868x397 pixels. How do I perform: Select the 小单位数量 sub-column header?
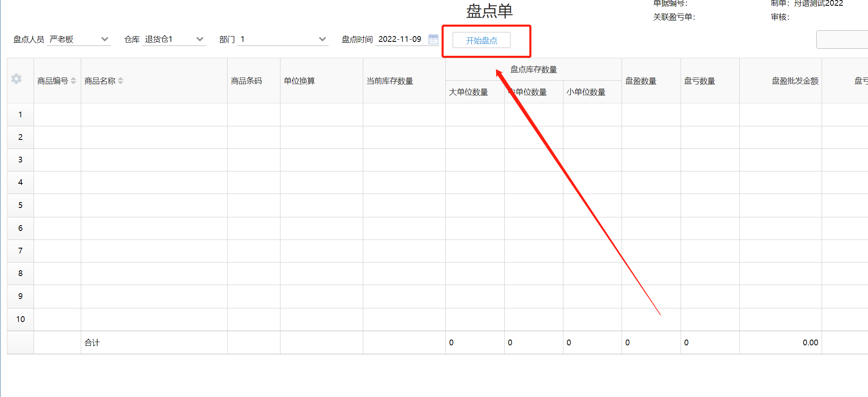pos(586,92)
